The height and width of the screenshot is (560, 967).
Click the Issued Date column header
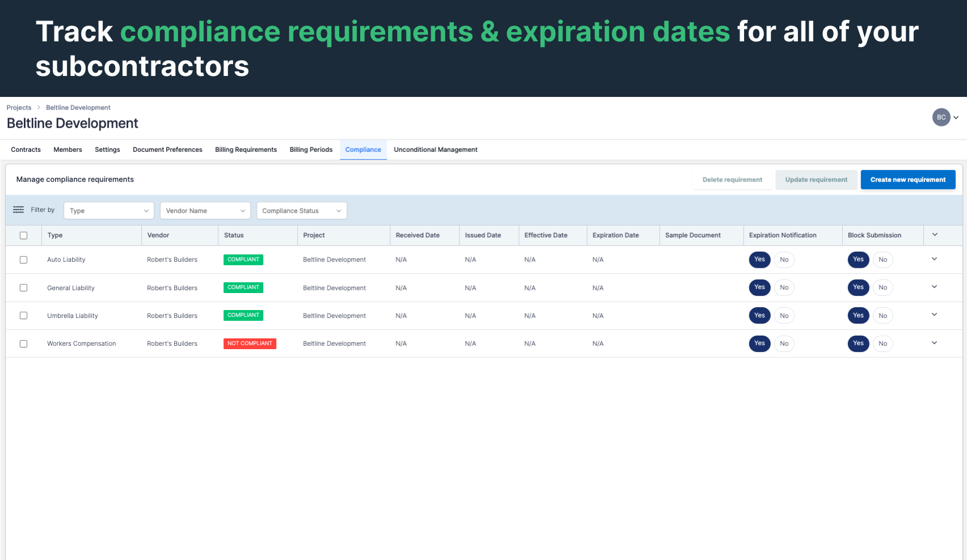click(489, 235)
